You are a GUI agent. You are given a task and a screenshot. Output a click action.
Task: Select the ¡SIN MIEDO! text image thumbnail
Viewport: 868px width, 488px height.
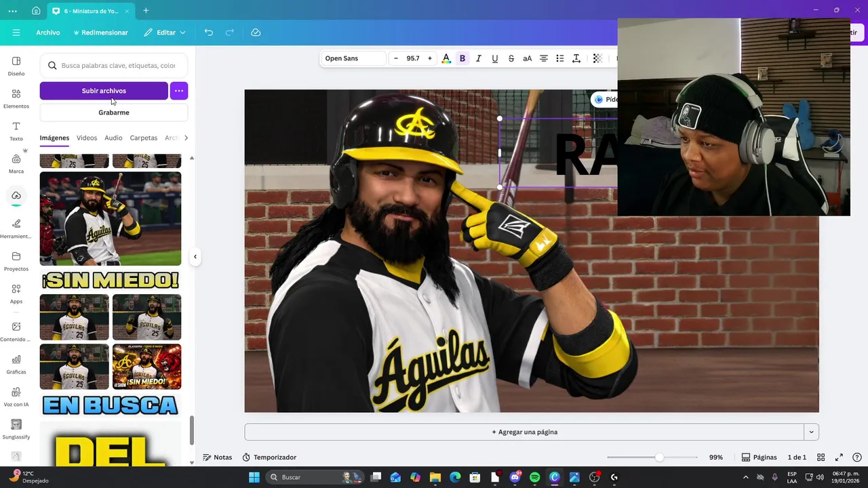pyautogui.click(x=111, y=280)
